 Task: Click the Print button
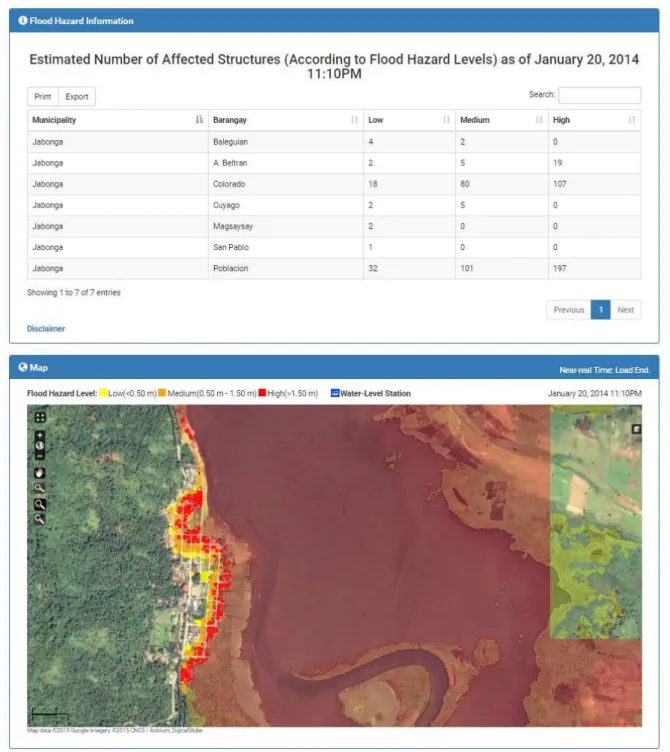click(x=43, y=96)
